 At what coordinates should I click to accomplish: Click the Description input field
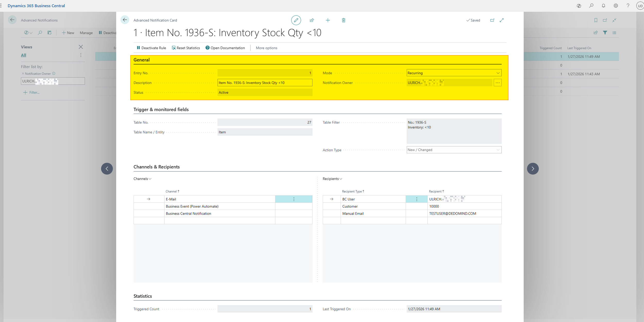coord(265,83)
